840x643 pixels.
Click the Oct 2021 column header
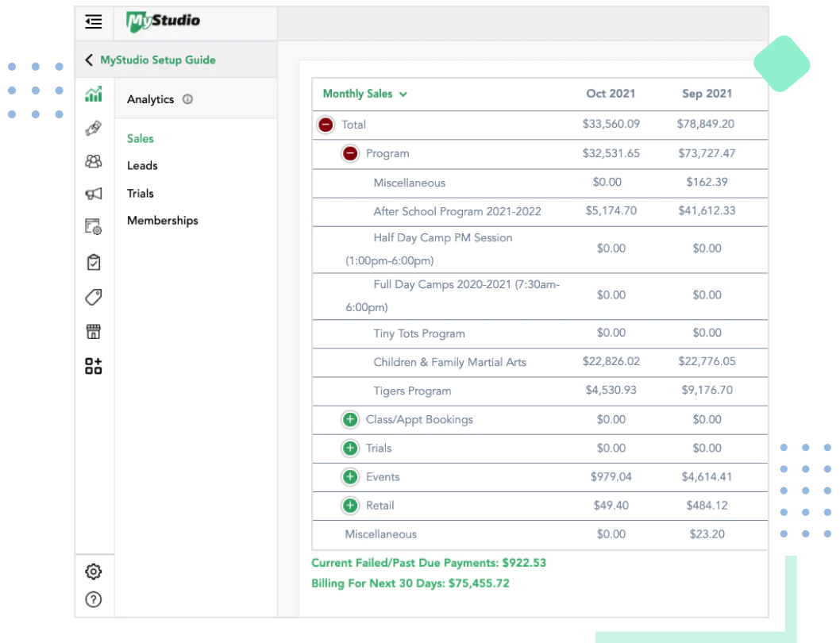coord(611,94)
